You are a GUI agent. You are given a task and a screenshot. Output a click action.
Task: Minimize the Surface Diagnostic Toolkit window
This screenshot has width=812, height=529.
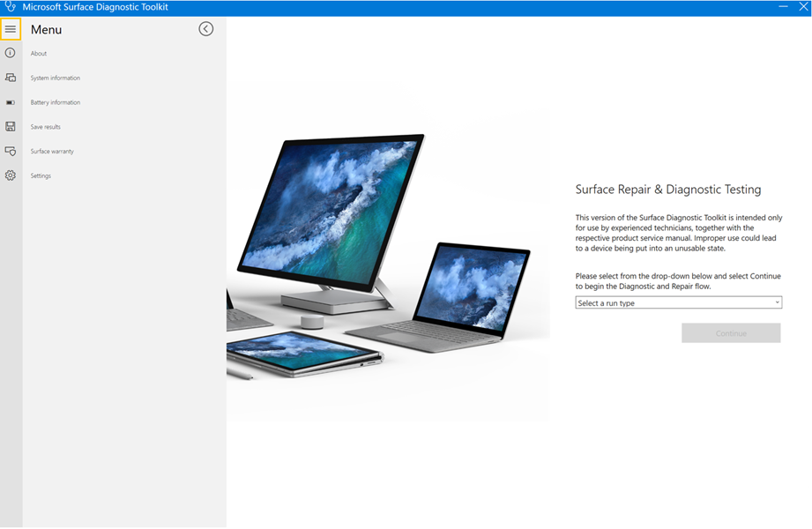point(783,7)
